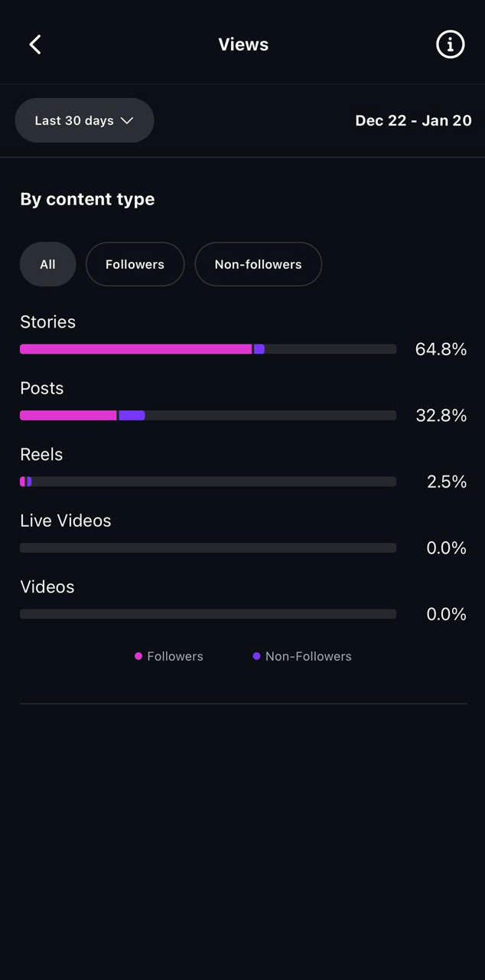
Task: Tap the Views page title
Action: (x=242, y=44)
